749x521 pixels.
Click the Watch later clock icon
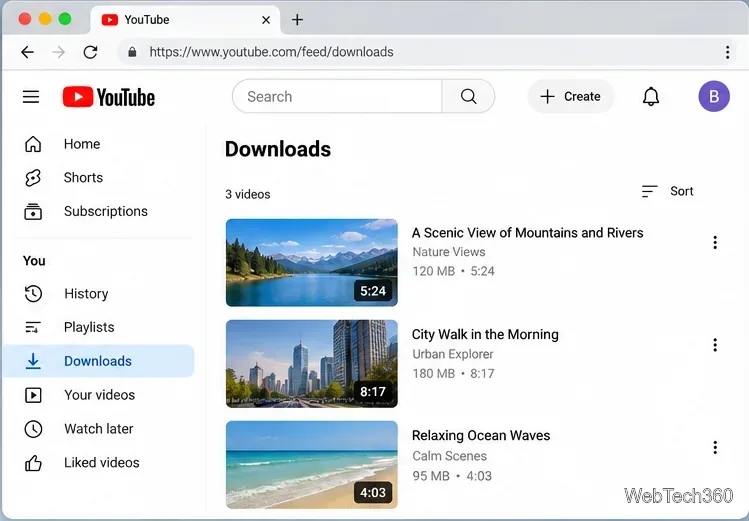(x=33, y=429)
